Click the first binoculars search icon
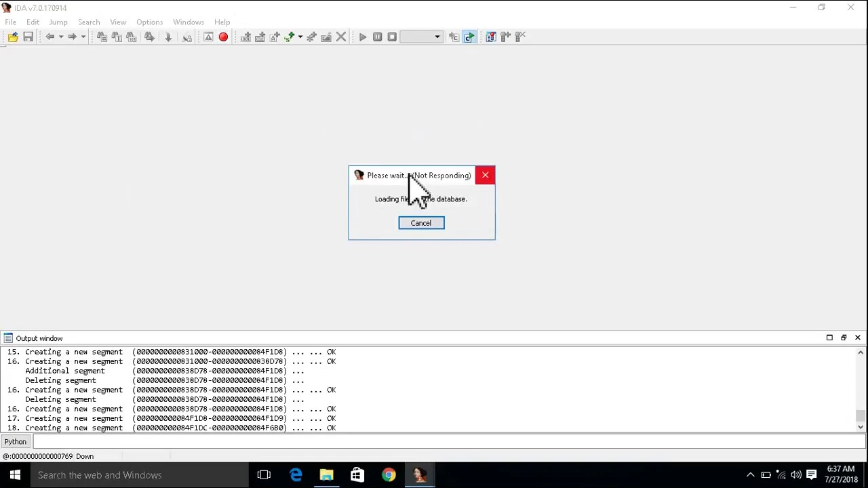The image size is (868, 488). click(x=102, y=37)
